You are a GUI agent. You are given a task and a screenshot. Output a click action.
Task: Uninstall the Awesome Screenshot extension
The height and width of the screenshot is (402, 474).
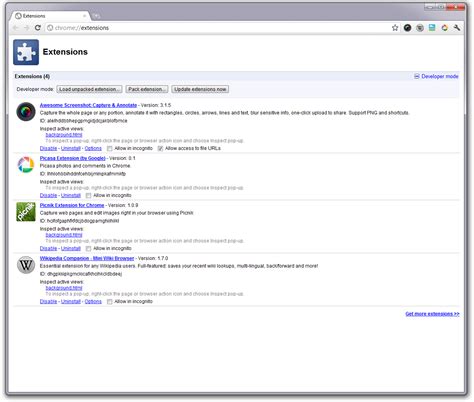tap(71, 148)
